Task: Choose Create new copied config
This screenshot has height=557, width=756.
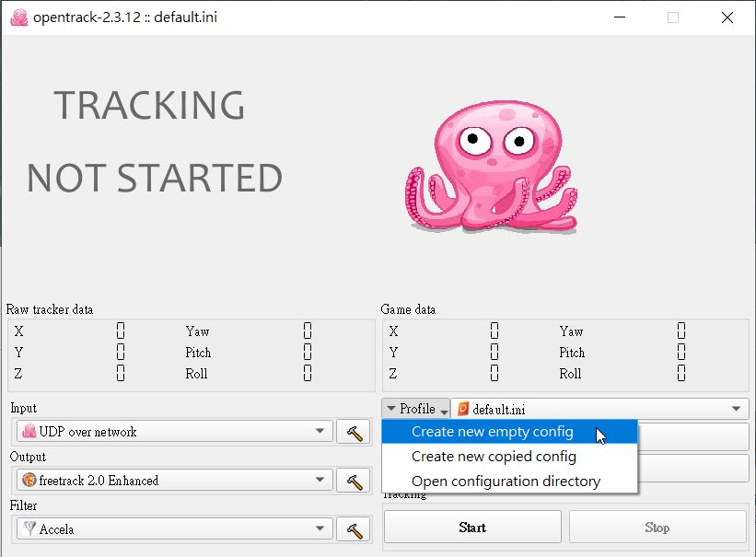Action: click(x=509, y=457)
